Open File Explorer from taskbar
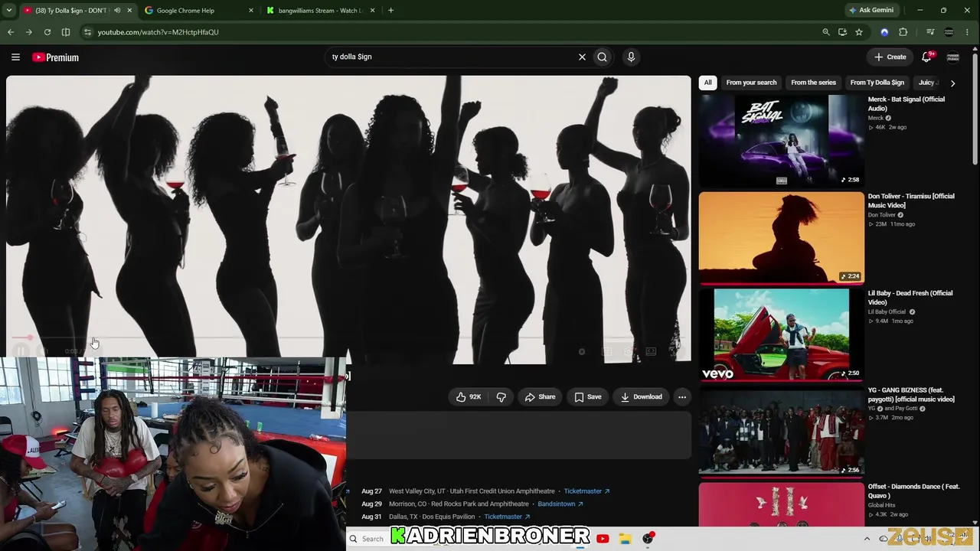Viewport: 980px width, 551px height. click(x=626, y=539)
